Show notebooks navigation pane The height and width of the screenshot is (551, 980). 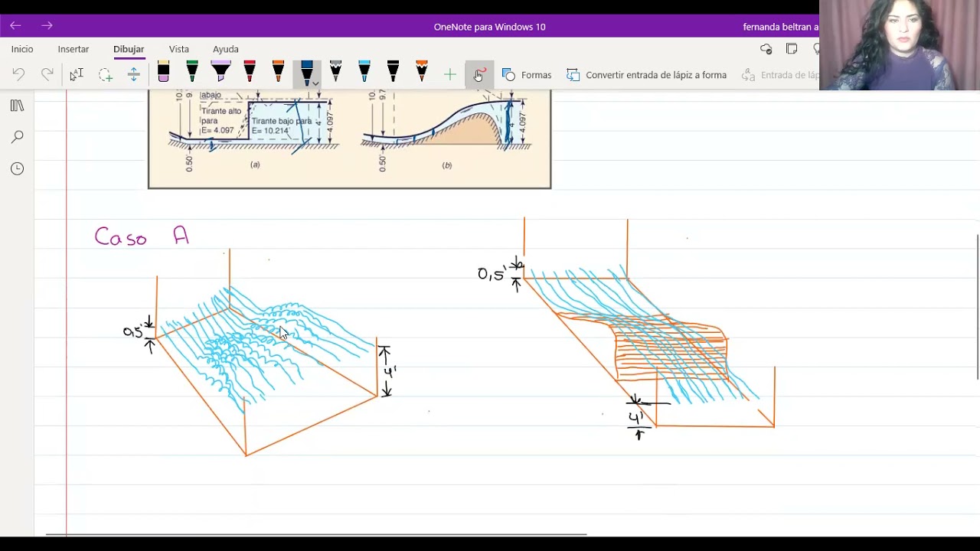(17, 106)
